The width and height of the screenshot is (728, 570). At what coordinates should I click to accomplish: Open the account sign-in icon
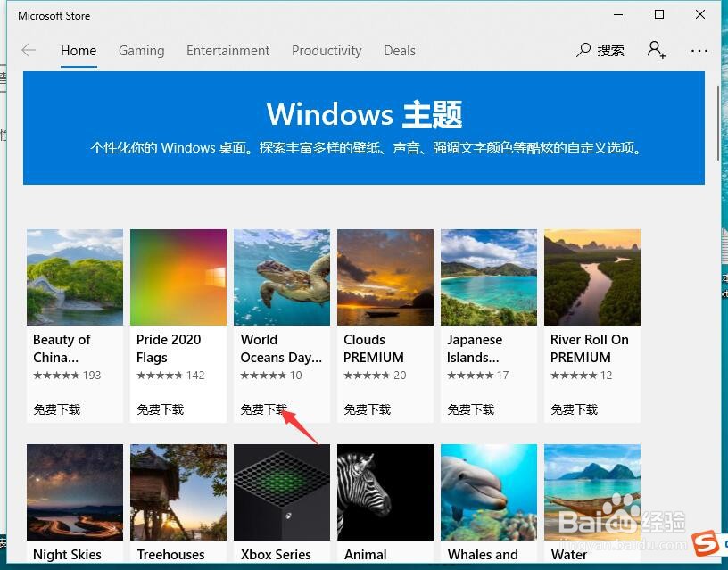656,50
